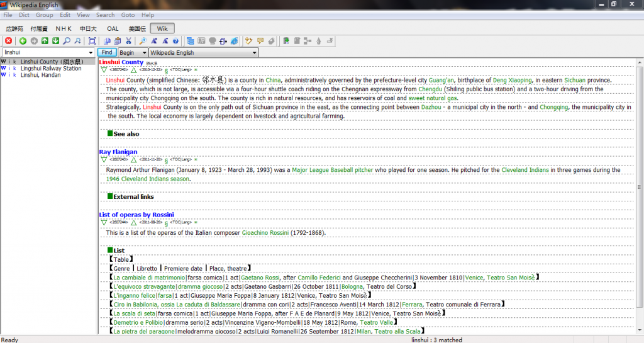Click the vertical scrollbar up arrow
The height and width of the screenshot is (343, 644).
click(640, 62)
